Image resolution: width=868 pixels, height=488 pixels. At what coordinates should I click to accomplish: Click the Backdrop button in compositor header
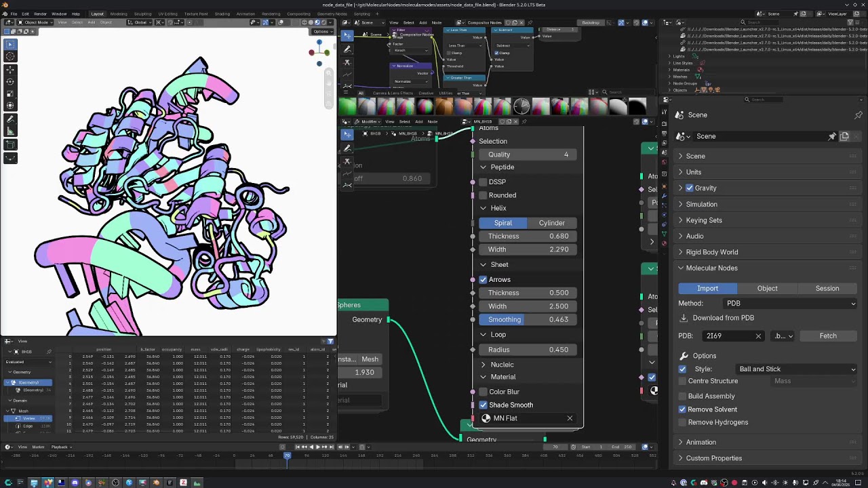click(591, 22)
